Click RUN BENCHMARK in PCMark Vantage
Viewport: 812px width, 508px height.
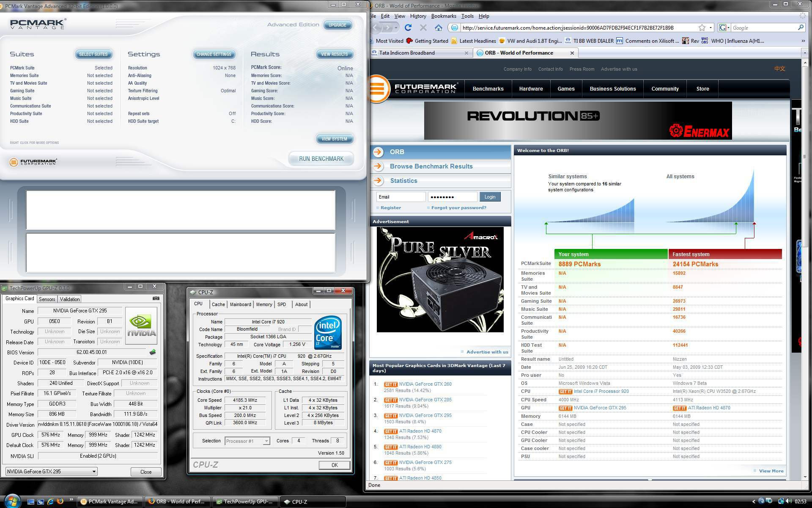coord(321,159)
